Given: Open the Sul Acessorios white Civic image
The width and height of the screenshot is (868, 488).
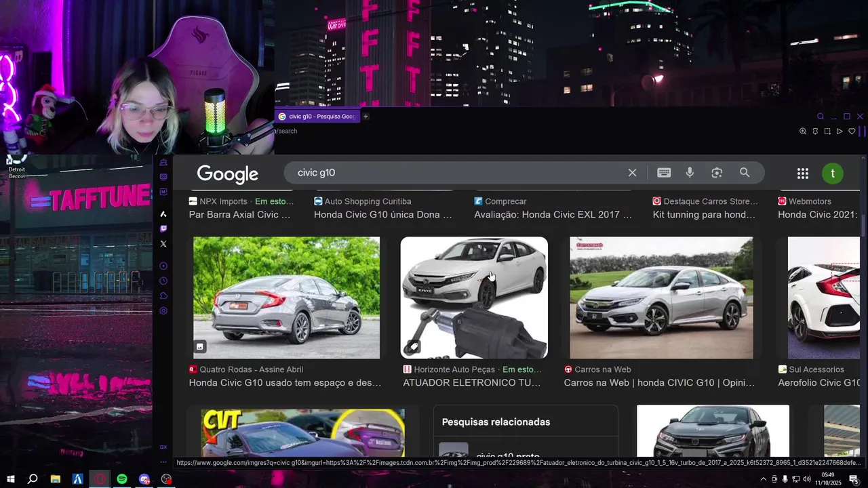Looking at the screenshot, I should (823, 298).
